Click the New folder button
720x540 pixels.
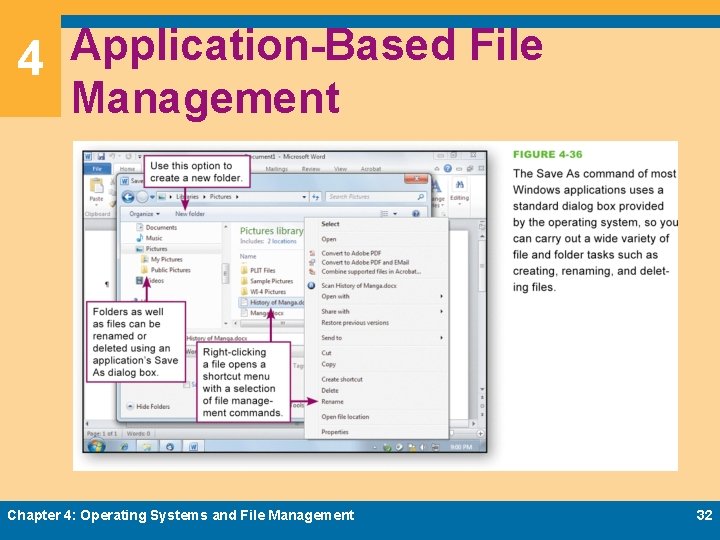(x=190, y=214)
